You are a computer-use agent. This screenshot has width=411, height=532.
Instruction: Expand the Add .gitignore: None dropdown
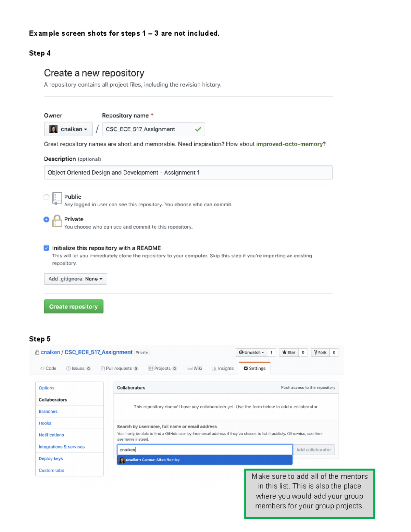tap(75, 279)
